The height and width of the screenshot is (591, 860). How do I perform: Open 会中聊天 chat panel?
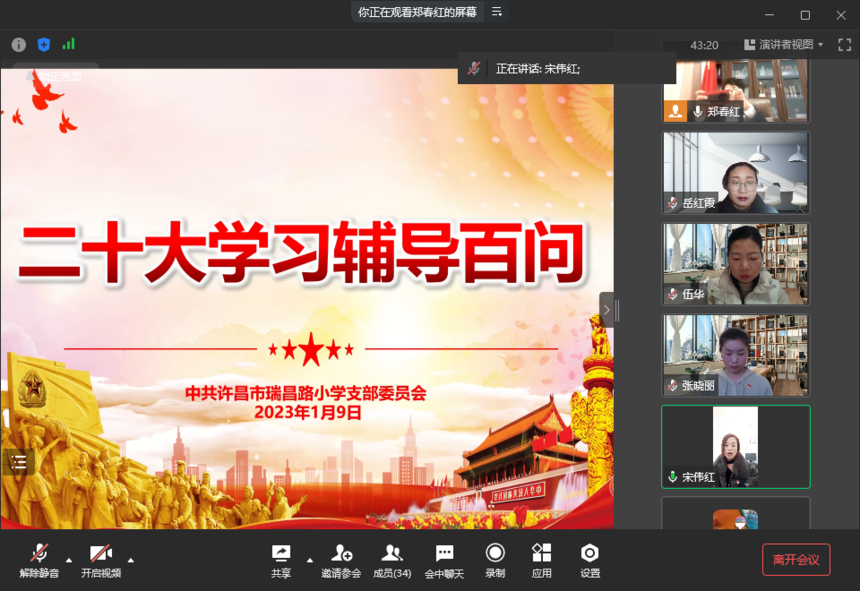pos(444,559)
